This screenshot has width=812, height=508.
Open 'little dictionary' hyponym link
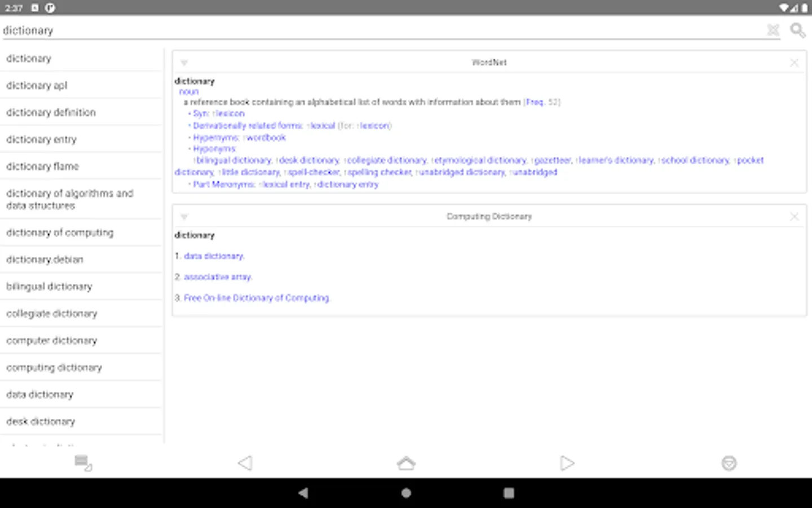coord(250,172)
